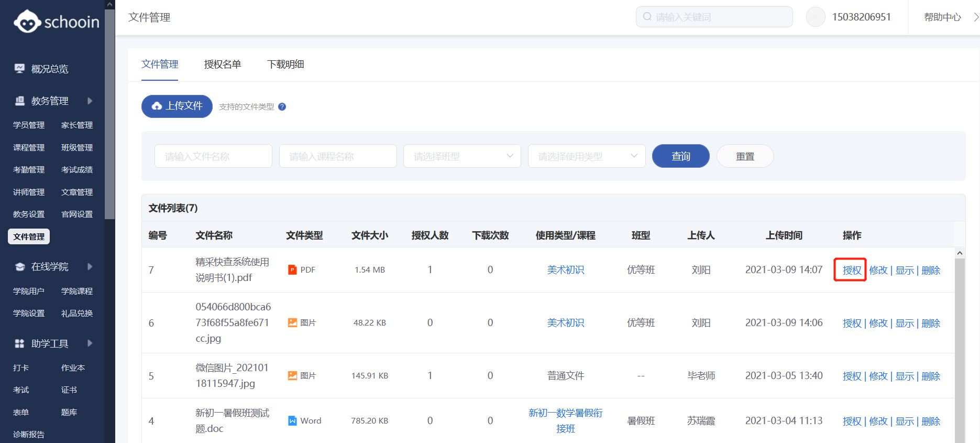Open 学院设置 in the sidebar
This screenshot has height=443, width=980.
point(29,313)
